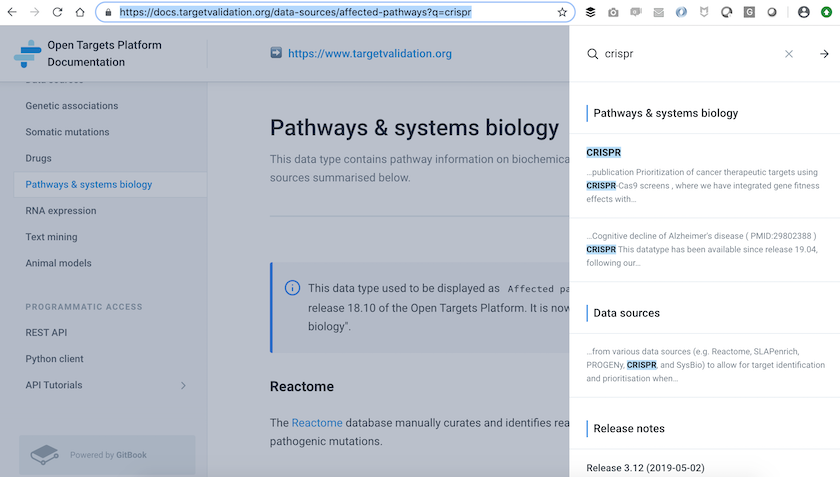Click the browser forward arrow

tap(34, 12)
